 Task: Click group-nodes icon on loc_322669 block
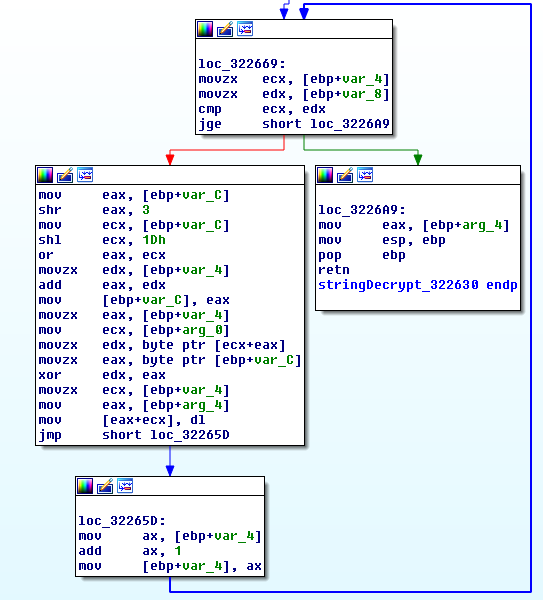245,29
